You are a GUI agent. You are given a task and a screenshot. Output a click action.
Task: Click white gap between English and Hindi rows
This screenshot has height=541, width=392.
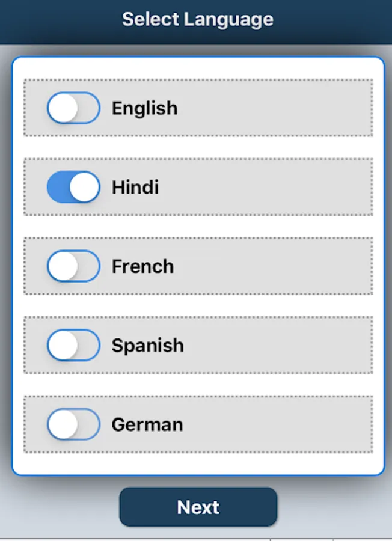(197, 147)
